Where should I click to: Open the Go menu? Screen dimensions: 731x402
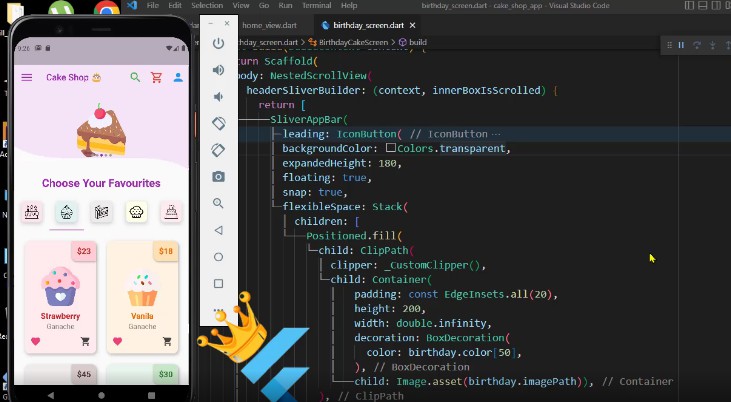click(x=264, y=6)
